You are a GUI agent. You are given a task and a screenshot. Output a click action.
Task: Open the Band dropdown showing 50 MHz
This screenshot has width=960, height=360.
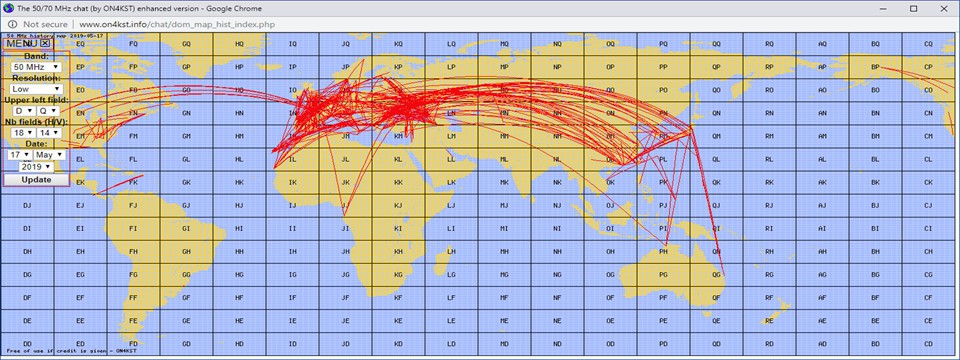[x=37, y=66]
